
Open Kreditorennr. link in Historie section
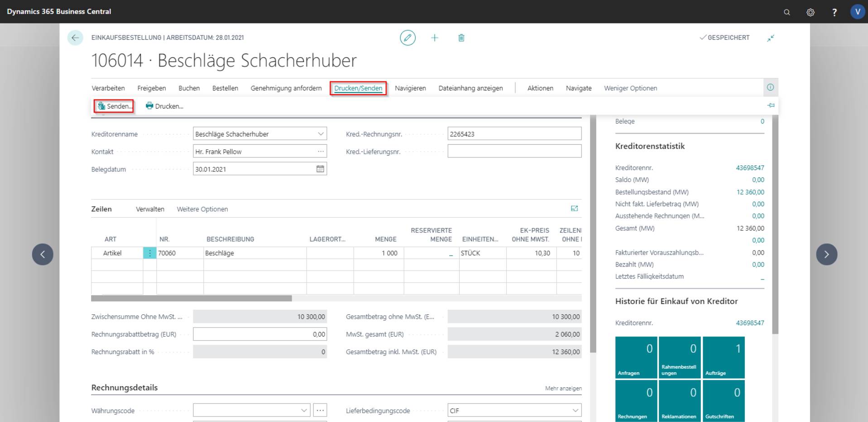coord(750,323)
